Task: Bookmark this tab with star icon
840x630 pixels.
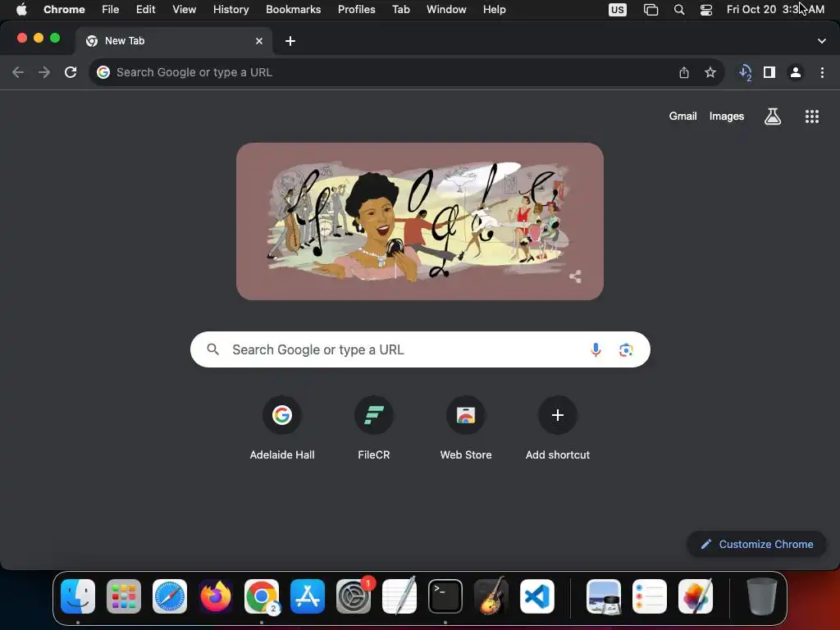Action: pyautogui.click(x=710, y=72)
